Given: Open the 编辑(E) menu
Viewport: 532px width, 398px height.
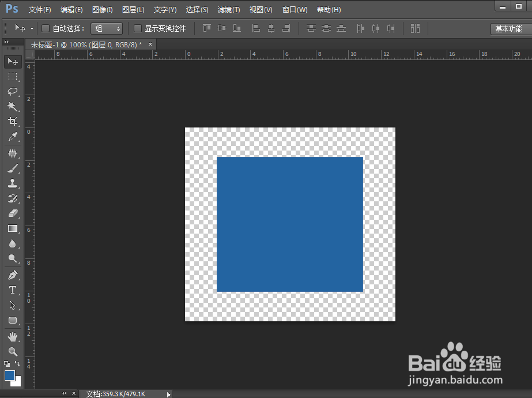Looking at the screenshot, I should pos(71,10).
